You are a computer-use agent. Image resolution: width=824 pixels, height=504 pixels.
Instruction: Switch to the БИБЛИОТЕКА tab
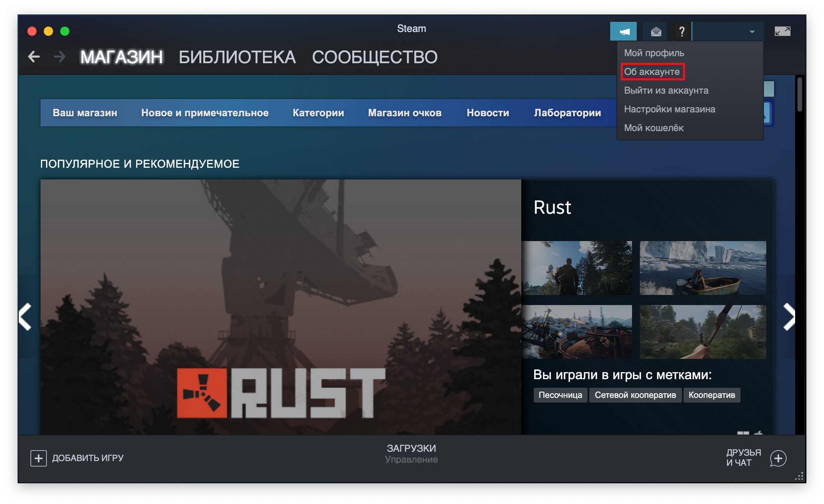click(x=237, y=57)
